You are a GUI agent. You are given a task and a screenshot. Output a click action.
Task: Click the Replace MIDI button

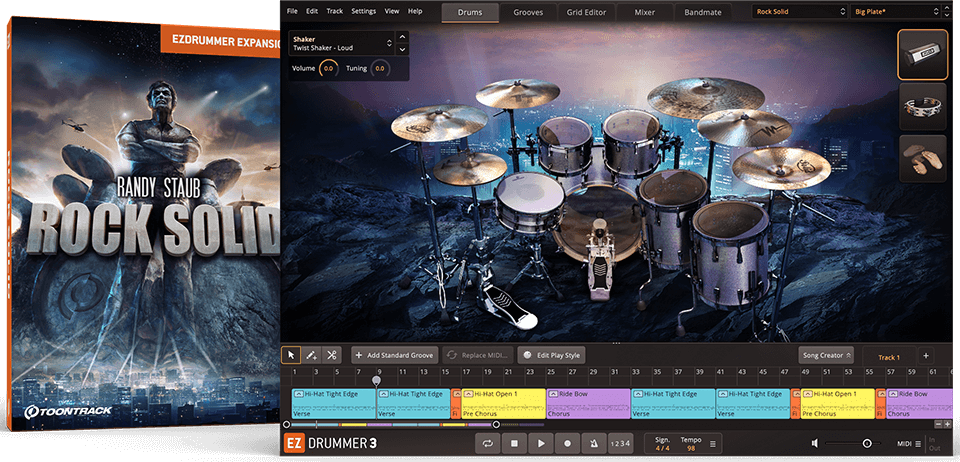pos(478,355)
